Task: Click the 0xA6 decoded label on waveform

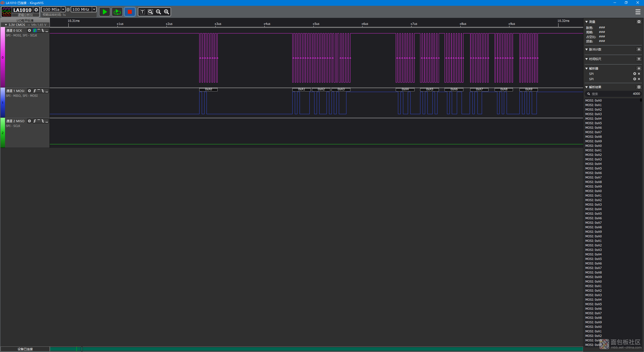Action: 454,89
